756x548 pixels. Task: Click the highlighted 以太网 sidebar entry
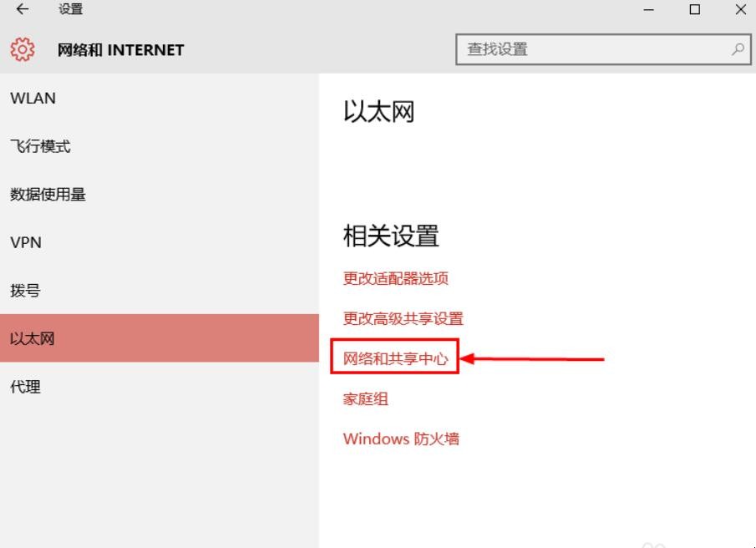(33, 338)
